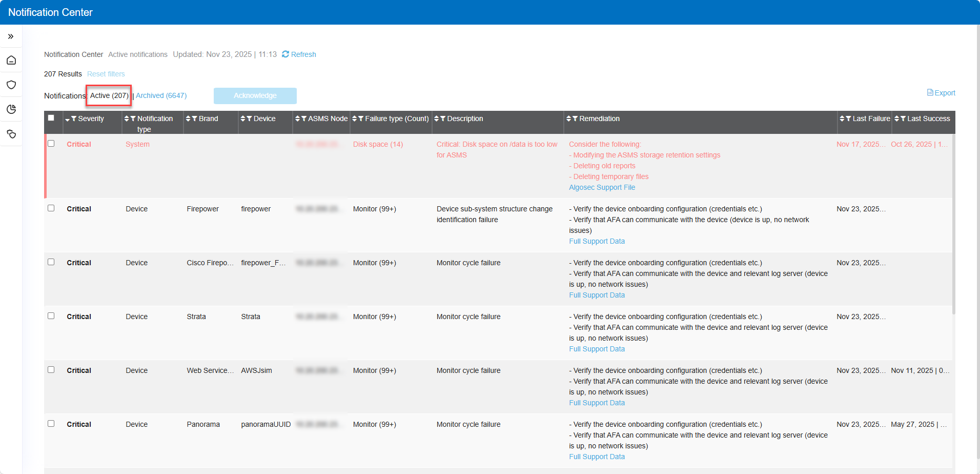Select the Active (207) tab
Screen dimensions: 980x474
pos(109,95)
